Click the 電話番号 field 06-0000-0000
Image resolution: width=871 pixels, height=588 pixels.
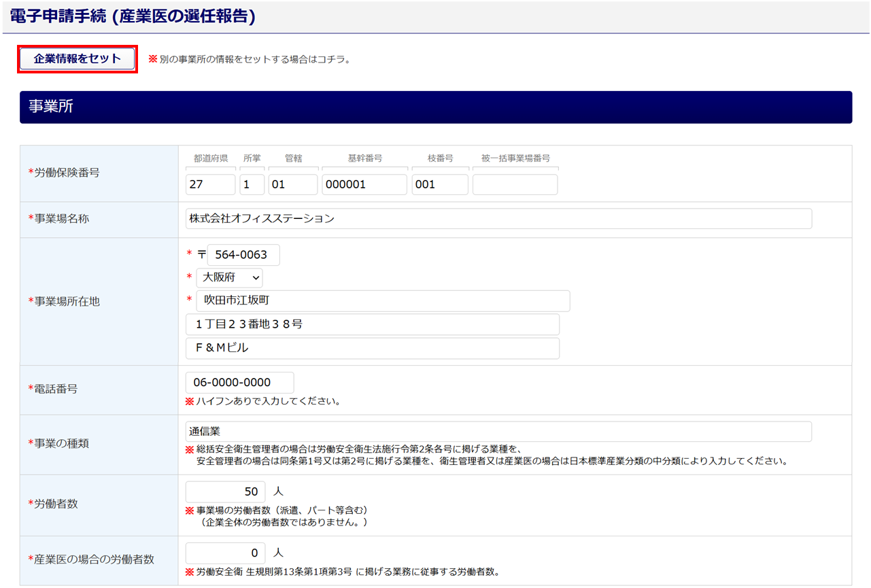(x=239, y=382)
